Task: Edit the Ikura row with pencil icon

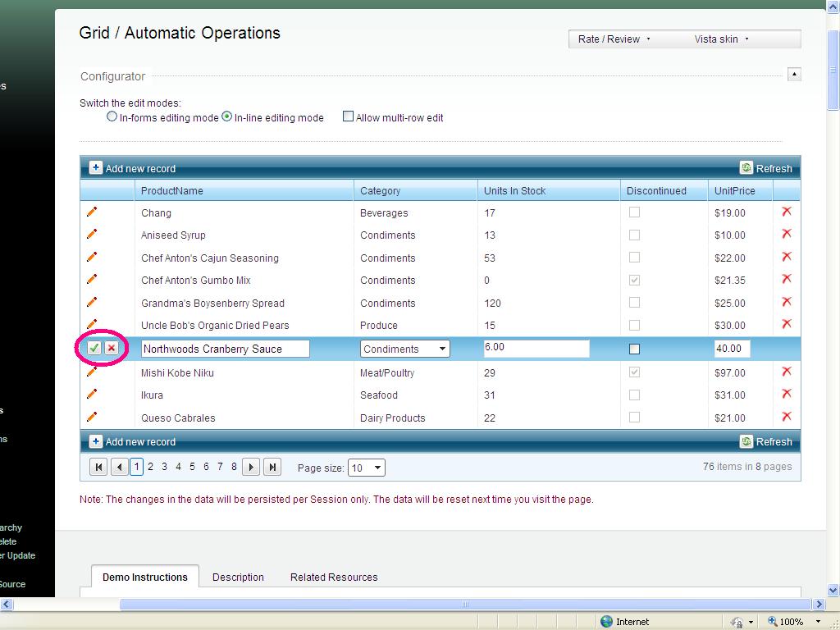Action: pos(92,395)
